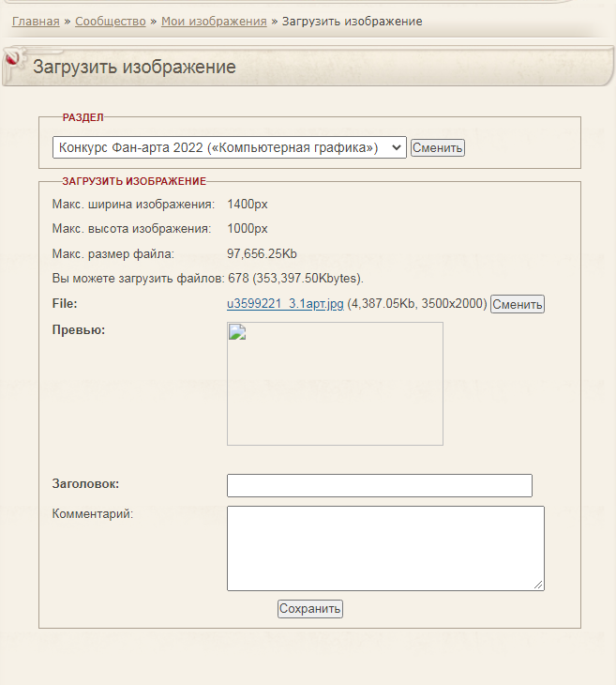Image resolution: width=616 pixels, height=685 pixels.
Task: Go to Главная breadcrumb link
Action: click(36, 21)
